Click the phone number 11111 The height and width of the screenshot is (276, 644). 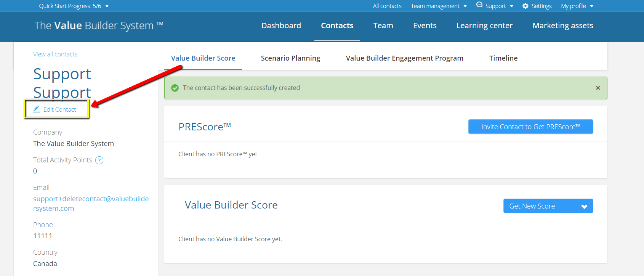(43, 236)
